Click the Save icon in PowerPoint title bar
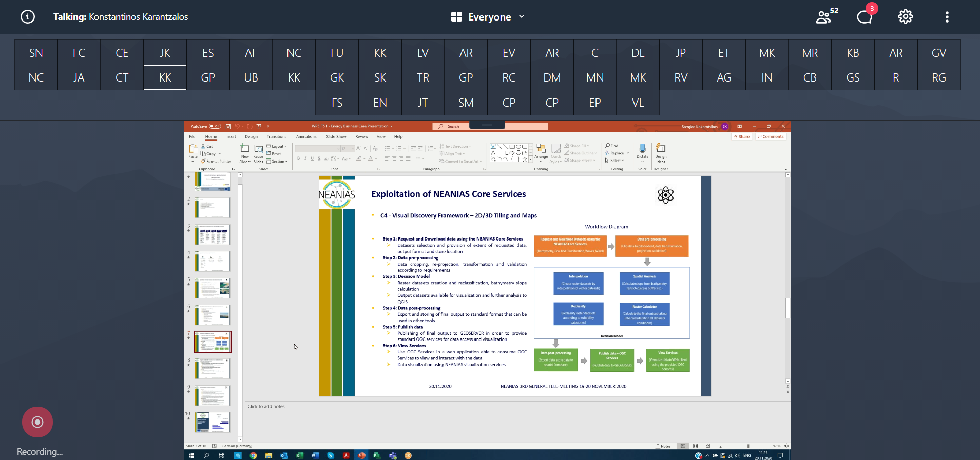Viewport: 980px width, 460px height. [228, 126]
